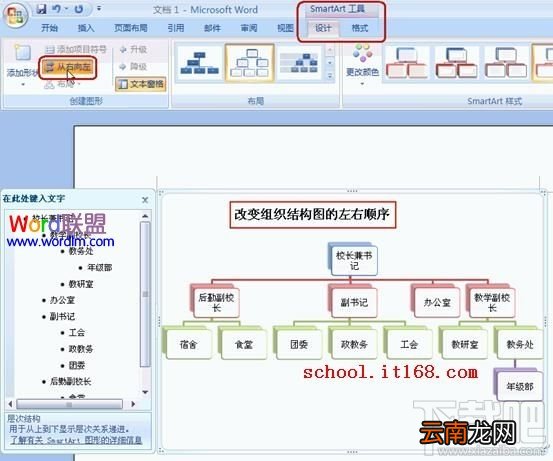Open the 开始 ribbon tab
Screen dimensions: 553x461
click(49, 28)
